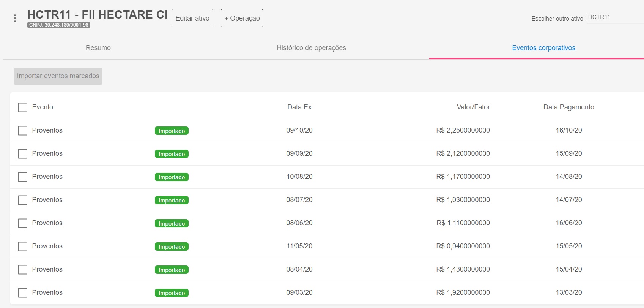Click the + Operação button
The height and width of the screenshot is (308, 644).
pos(242,18)
